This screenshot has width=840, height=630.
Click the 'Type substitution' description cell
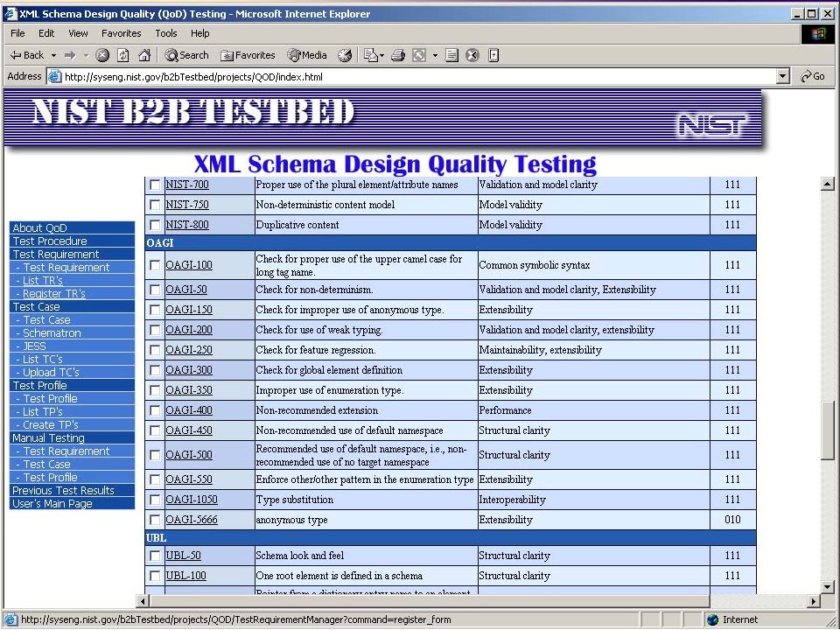click(366, 500)
